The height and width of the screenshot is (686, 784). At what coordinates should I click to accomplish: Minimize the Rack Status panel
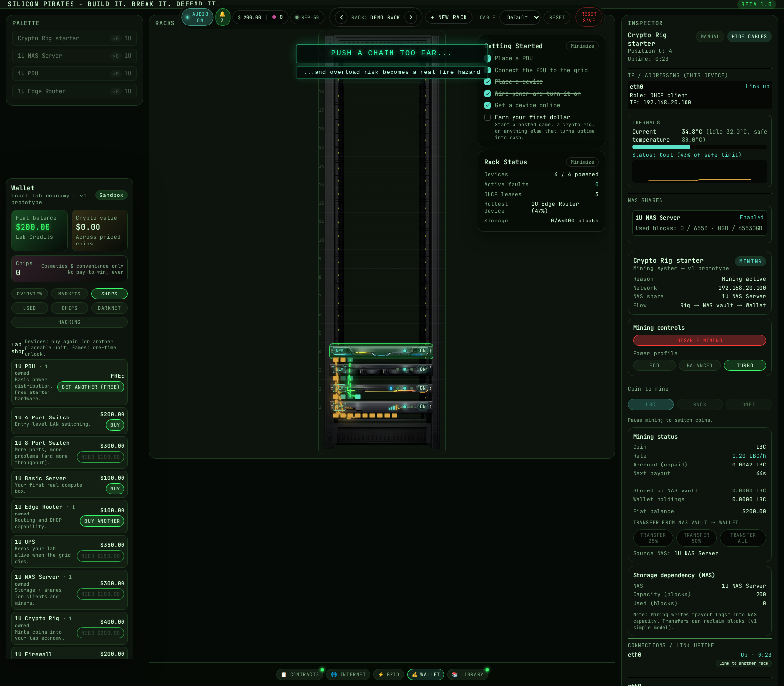tap(583, 162)
